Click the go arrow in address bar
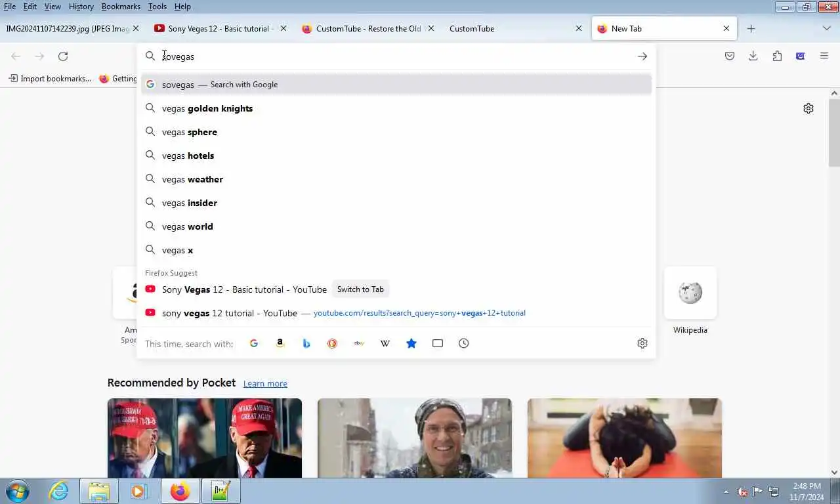Viewport: 840px width, 504px height. tap(642, 56)
